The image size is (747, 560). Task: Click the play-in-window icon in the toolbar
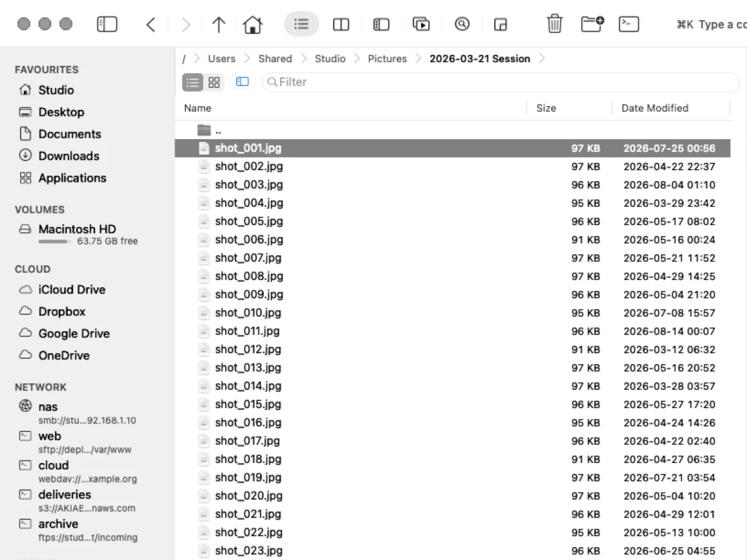tap(421, 24)
